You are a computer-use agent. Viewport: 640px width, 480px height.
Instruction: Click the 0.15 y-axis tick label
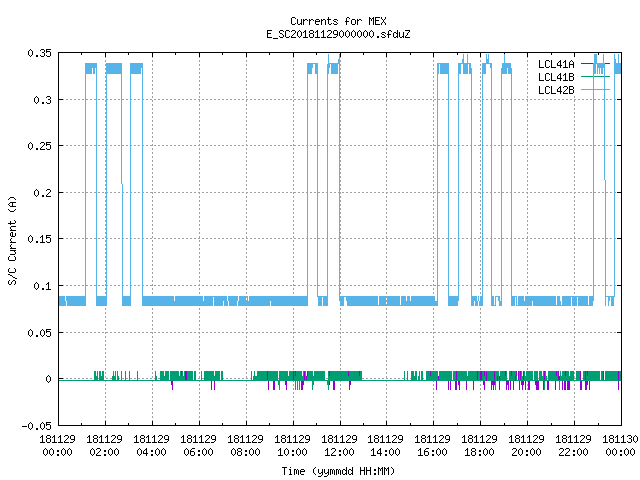pos(40,239)
